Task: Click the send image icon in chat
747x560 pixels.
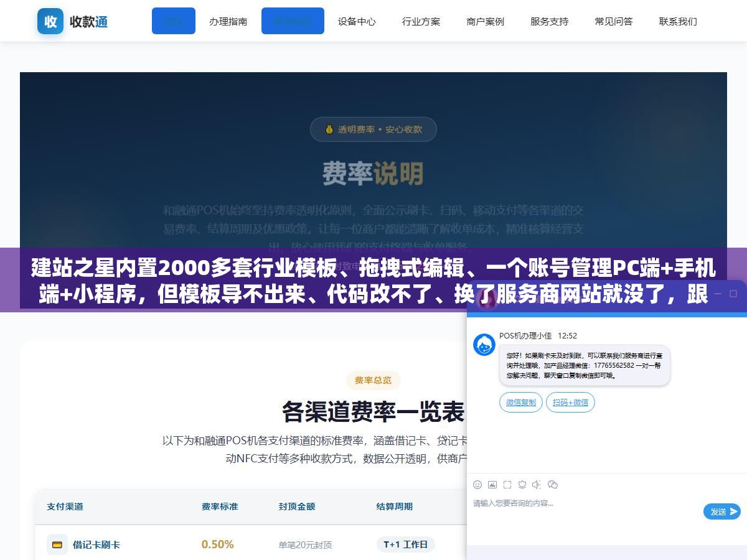Action: (x=492, y=484)
